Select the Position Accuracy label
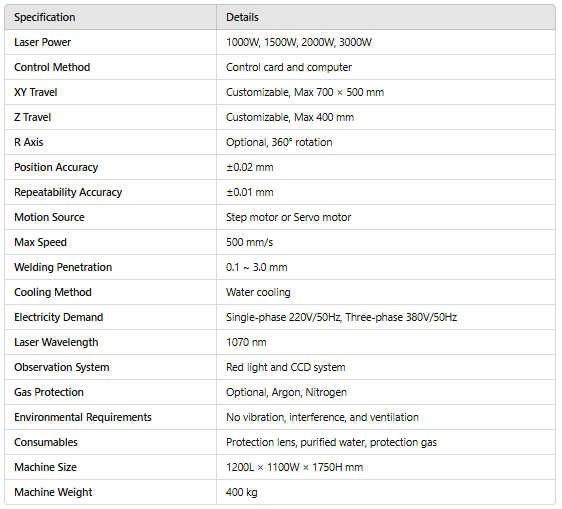The height and width of the screenshot is (509, 562). click(x=56, y=167)
